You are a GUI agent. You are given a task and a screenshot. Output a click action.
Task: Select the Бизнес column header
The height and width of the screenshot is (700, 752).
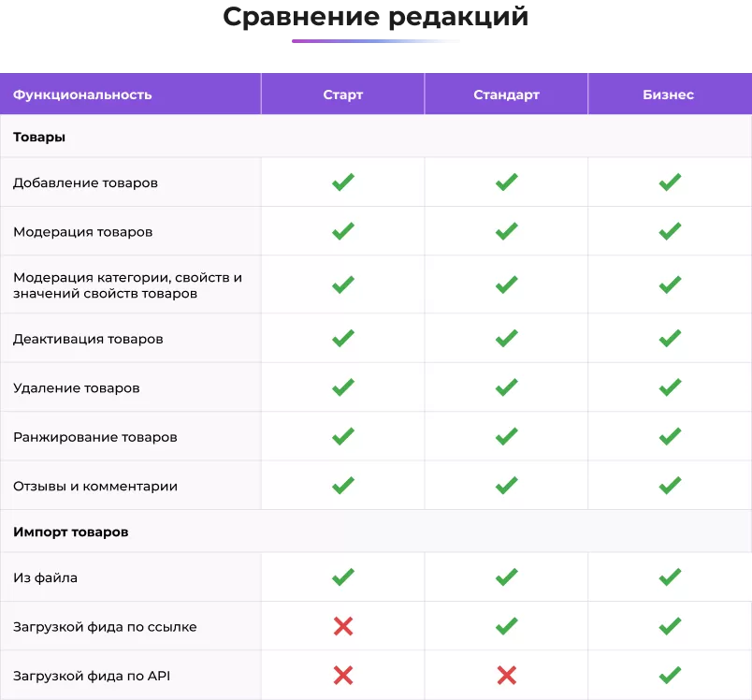tap(669, 95)
